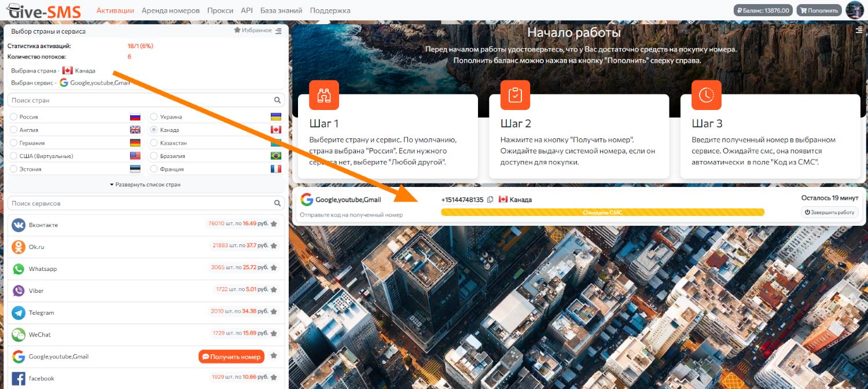Click the Ожидаем СМС progress bar
868x389 pixels.
click(x=602, y=212)
